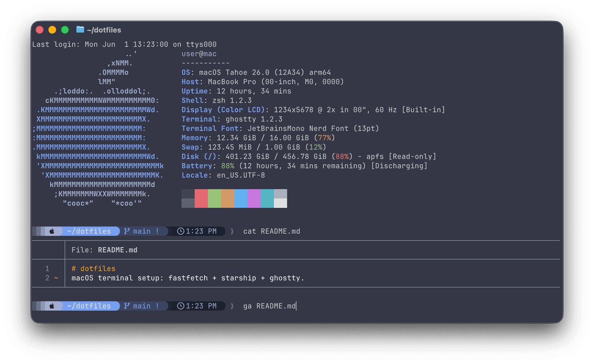This screenshot has width=594, height=364.
Task: Click the tilde modified marker beside line 2
Action: (x=56, y=278)
